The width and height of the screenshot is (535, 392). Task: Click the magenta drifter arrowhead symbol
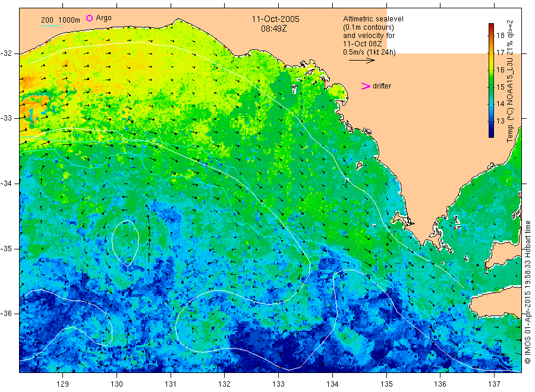(366, 86)
